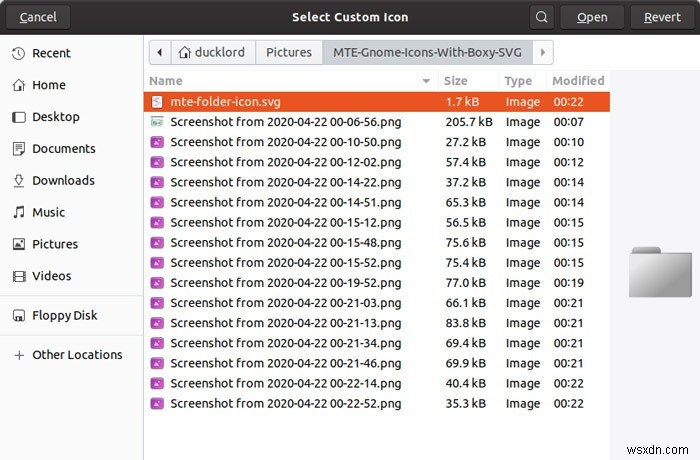Sort the file list by Size column

coord(468,81)
